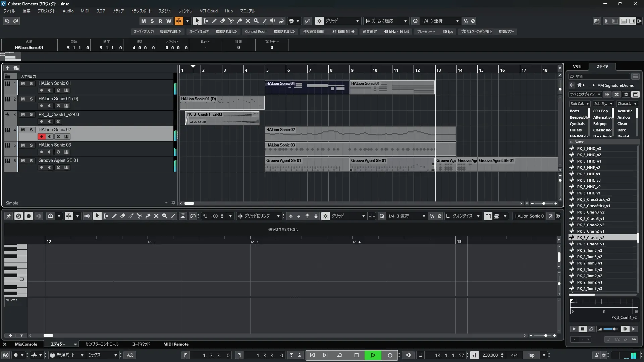
Task: Open the トランスポート menu
Action: click(x=141, y=11)
